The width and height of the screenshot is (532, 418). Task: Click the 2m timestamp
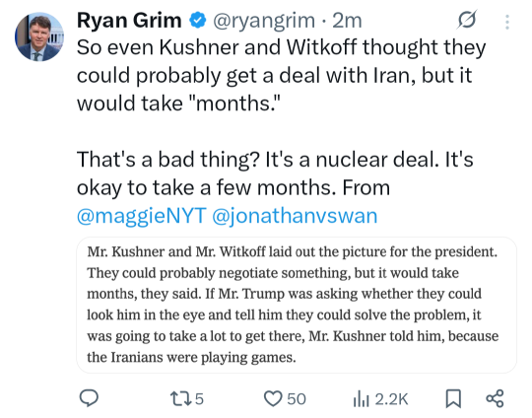(x=347, y=21)
